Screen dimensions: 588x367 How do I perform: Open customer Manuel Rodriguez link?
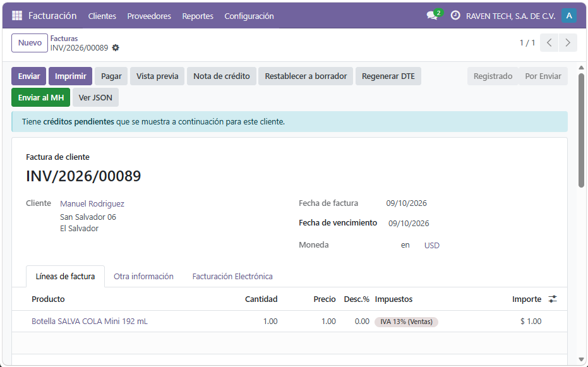[x=92, y=203]
